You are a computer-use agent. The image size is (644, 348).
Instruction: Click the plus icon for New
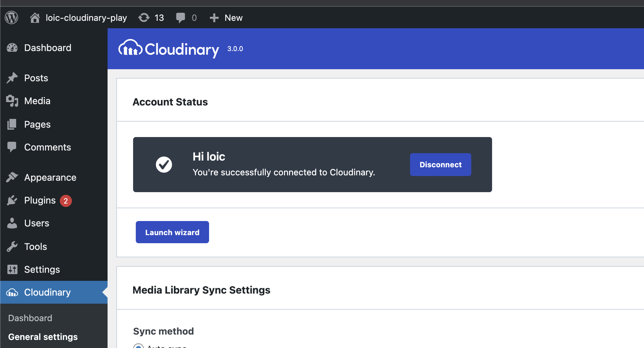tap(214, 17)
